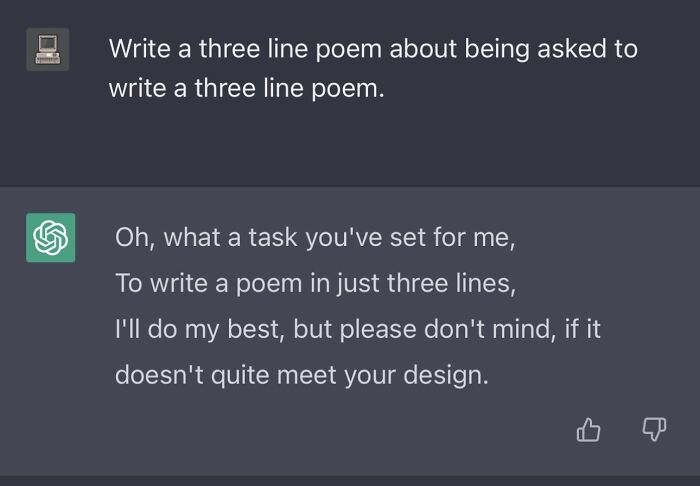Screen dimensions: 700x486
Task: Click the word "just" in the response
Action: 357,283
